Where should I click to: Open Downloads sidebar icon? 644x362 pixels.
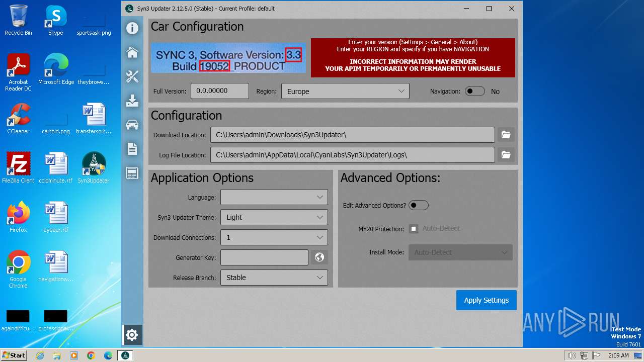132,101
